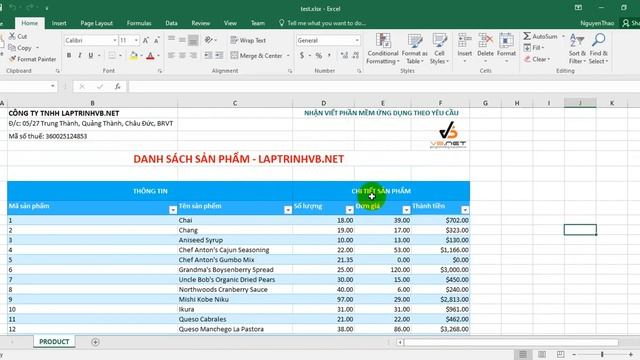Image resolution: width=640 pixels, height=360 pixels.
Task: Align text right in cell
Action: (x=193, y=55)
